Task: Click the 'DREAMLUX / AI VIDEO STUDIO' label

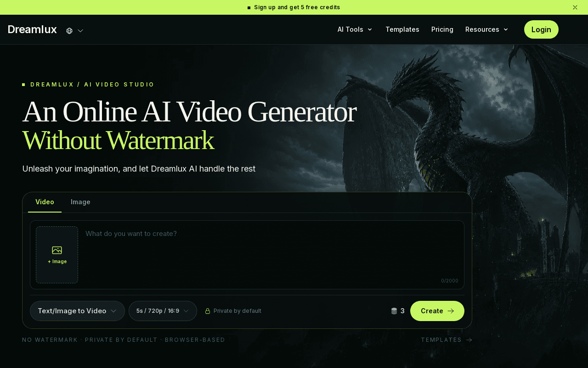Action: point(92,85)
